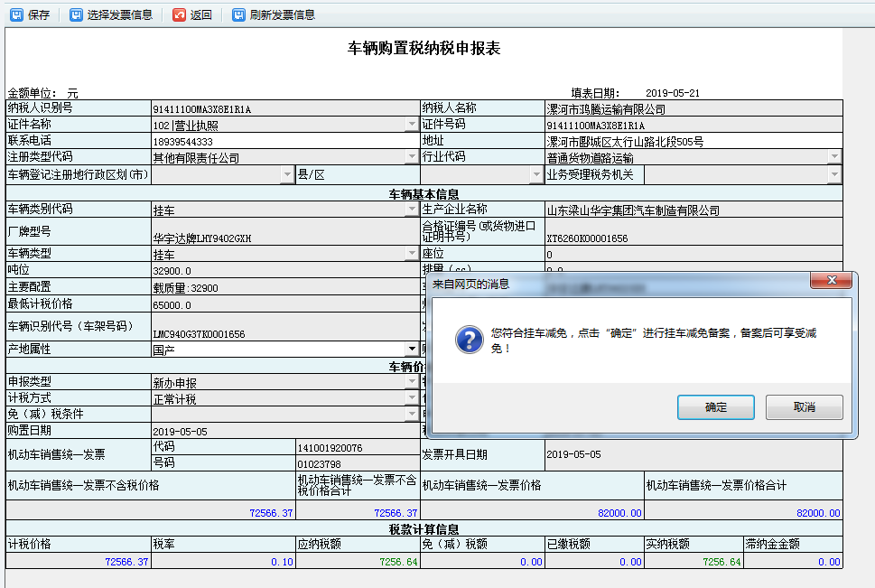Open the 行业代码 dropdown showing 普通货物道路运输
This screenshot has height=588, width=875.
click(x=833, y=155)
